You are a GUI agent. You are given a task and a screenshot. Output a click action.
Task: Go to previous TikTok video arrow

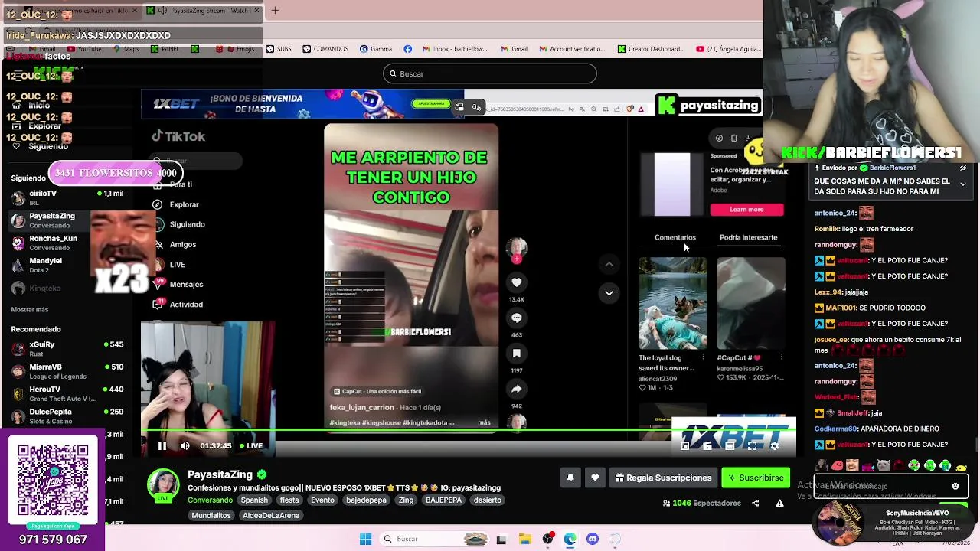coord(609,265)
